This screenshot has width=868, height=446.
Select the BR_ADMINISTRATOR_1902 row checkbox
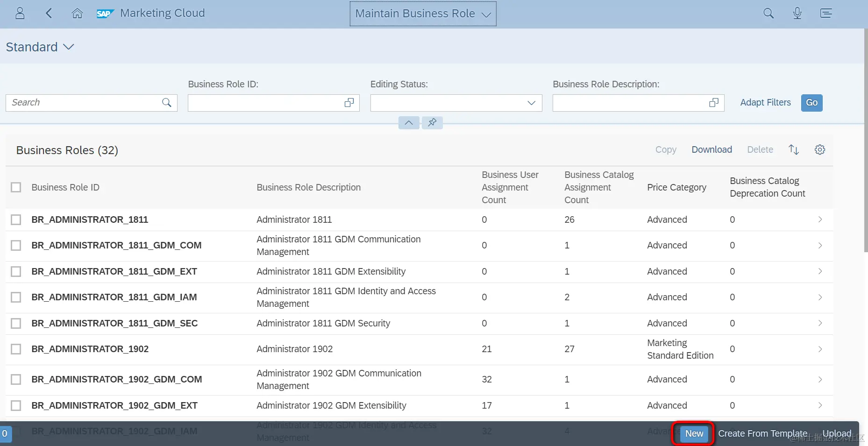16,349
